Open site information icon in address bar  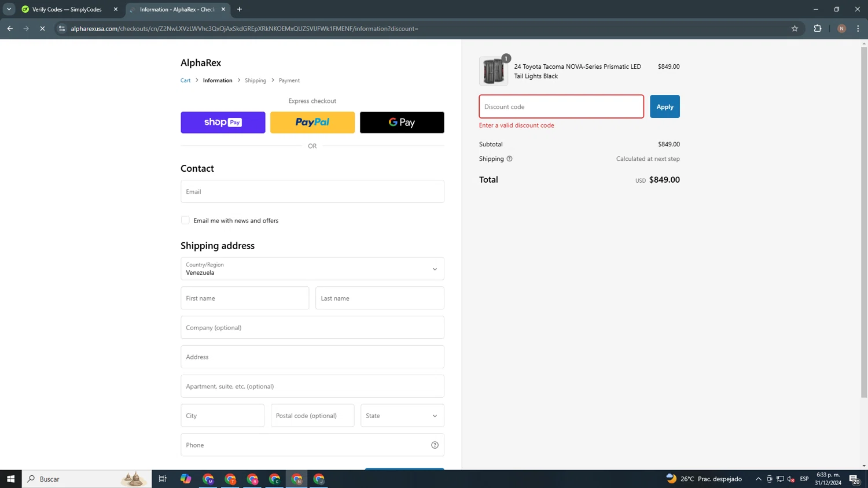click(62, 28)
